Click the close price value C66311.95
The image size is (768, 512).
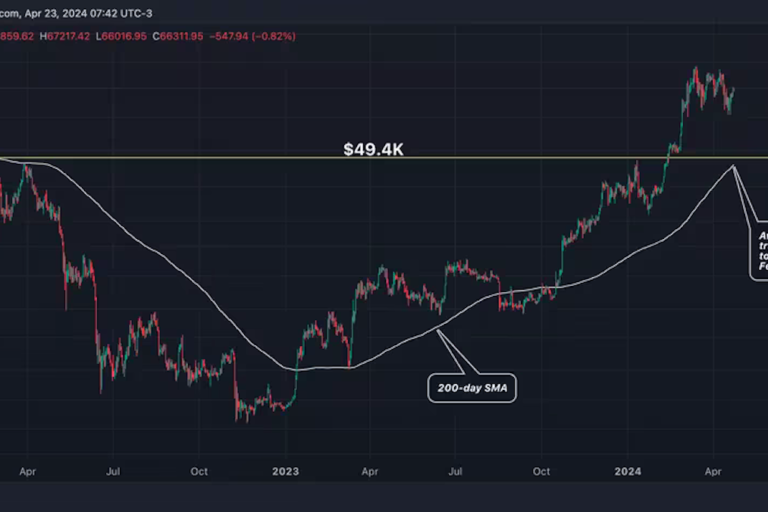[x=208, y=36]
